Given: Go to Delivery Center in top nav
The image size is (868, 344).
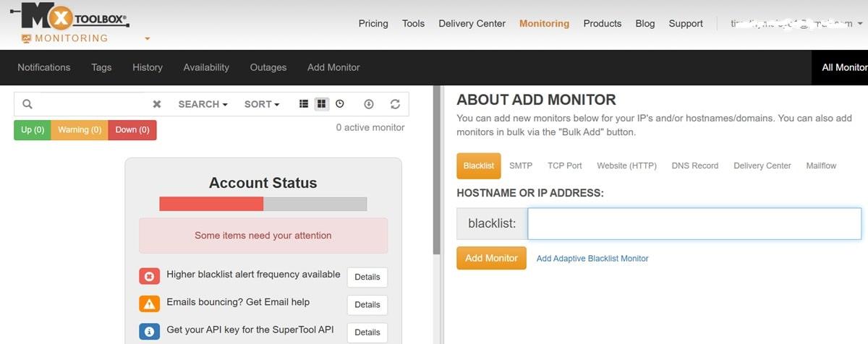Looking at the screenshot, I should 472,23.
